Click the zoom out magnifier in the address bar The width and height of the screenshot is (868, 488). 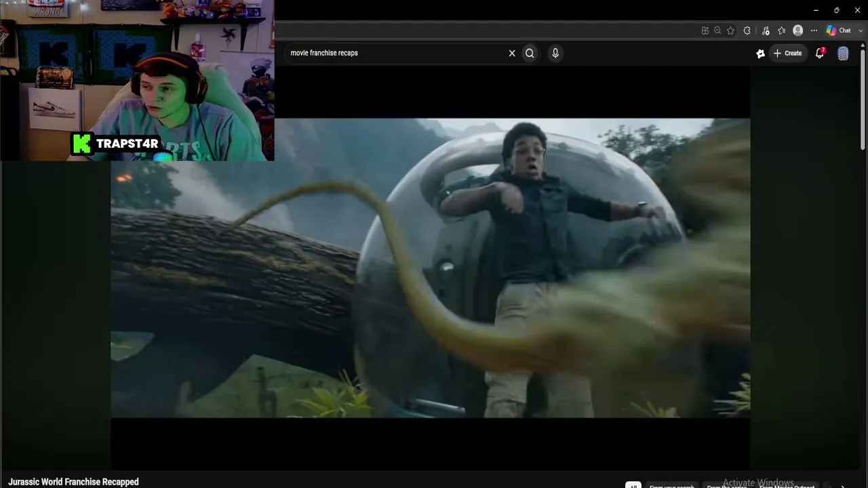(717, 30)
